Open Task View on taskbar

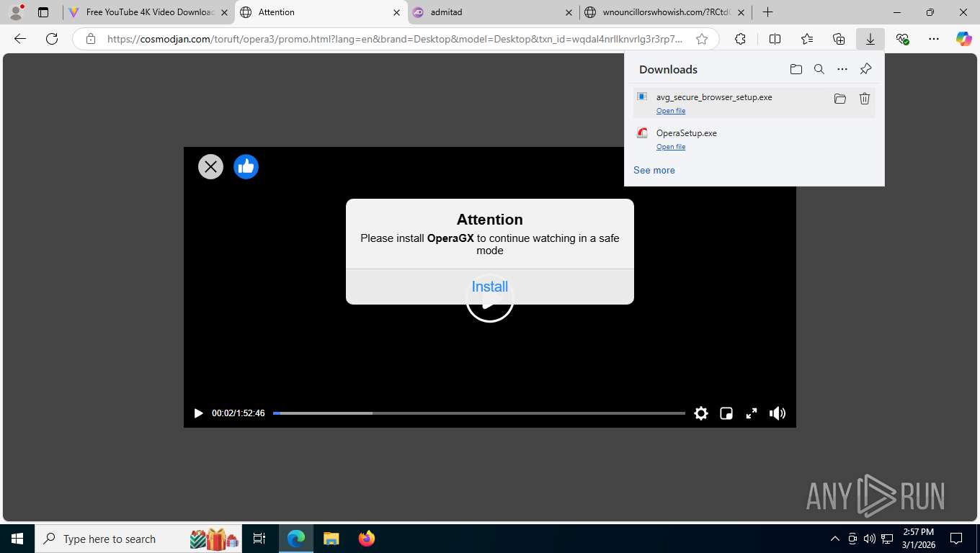click(259, 539)
